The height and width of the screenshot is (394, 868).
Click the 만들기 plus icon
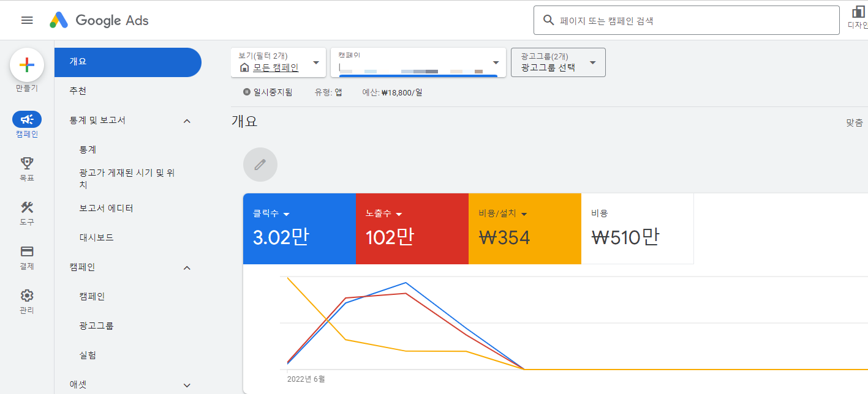27,64
